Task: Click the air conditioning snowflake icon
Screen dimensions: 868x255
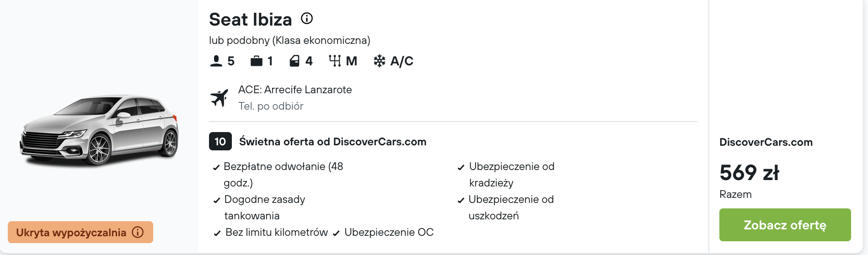Action: pyautogui.click(x=380, y=61)
